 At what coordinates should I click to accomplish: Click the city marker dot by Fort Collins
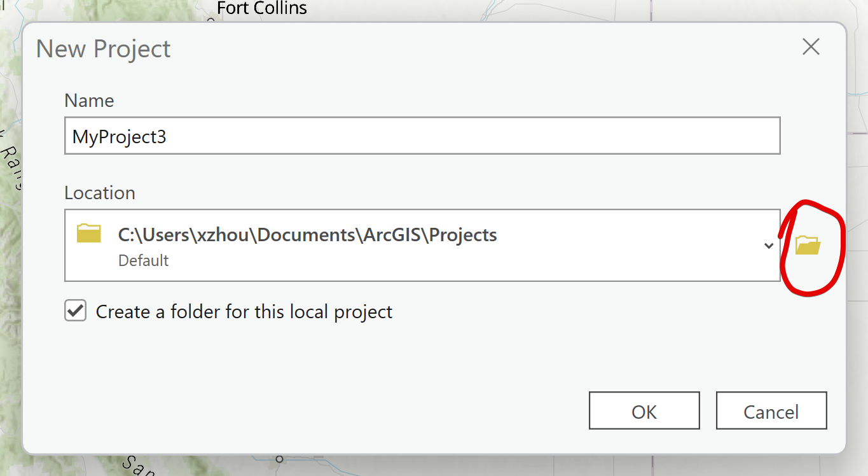pos(211,20)
